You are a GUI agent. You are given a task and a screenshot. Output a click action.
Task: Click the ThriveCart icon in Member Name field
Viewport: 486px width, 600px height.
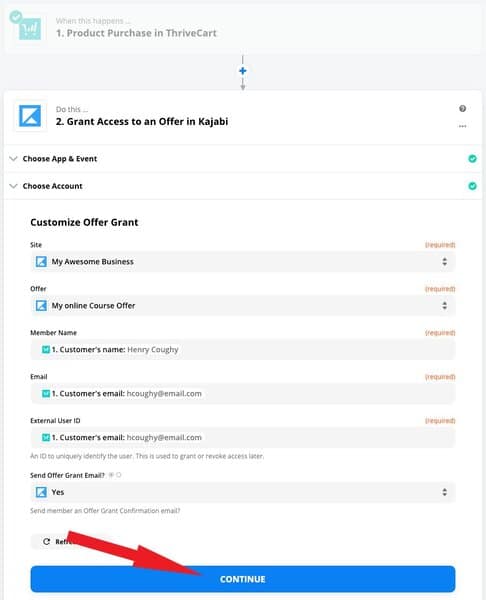(x=46, y=349)
